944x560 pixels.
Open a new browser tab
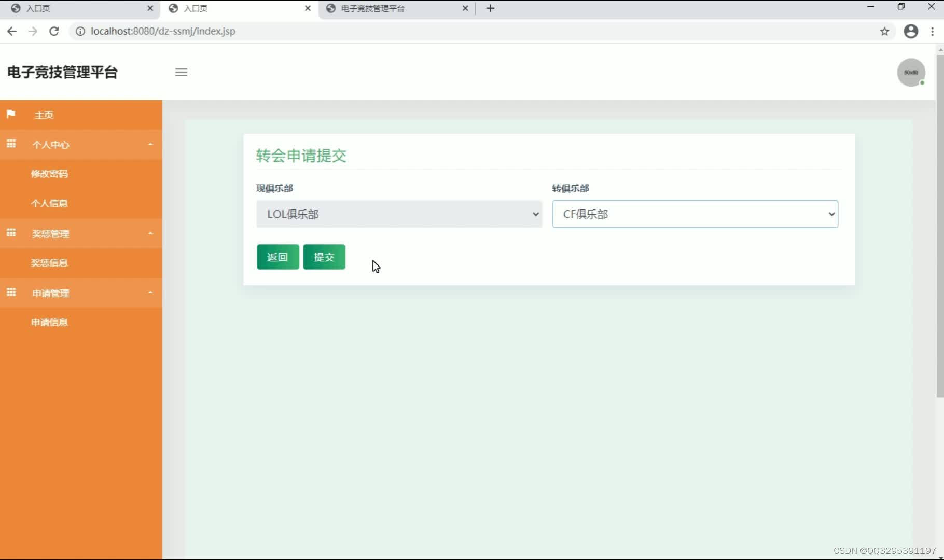pos(490,8)
